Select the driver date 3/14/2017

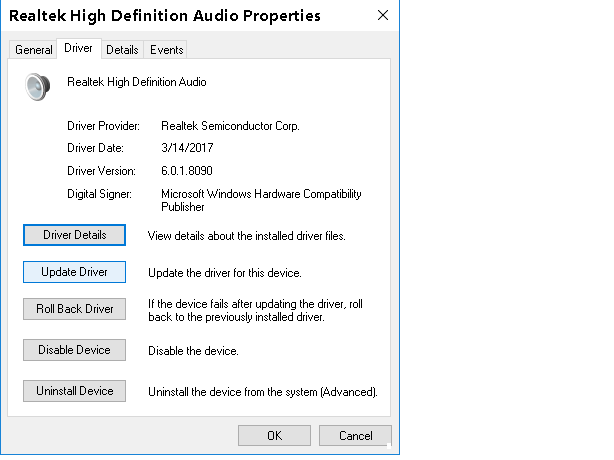pos(187,148)
